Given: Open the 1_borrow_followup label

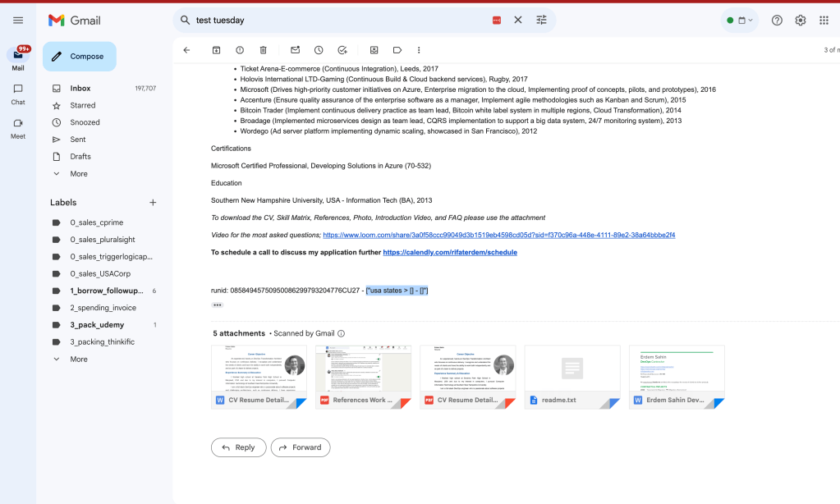Looking at the screenshot, I should (103, 291).
